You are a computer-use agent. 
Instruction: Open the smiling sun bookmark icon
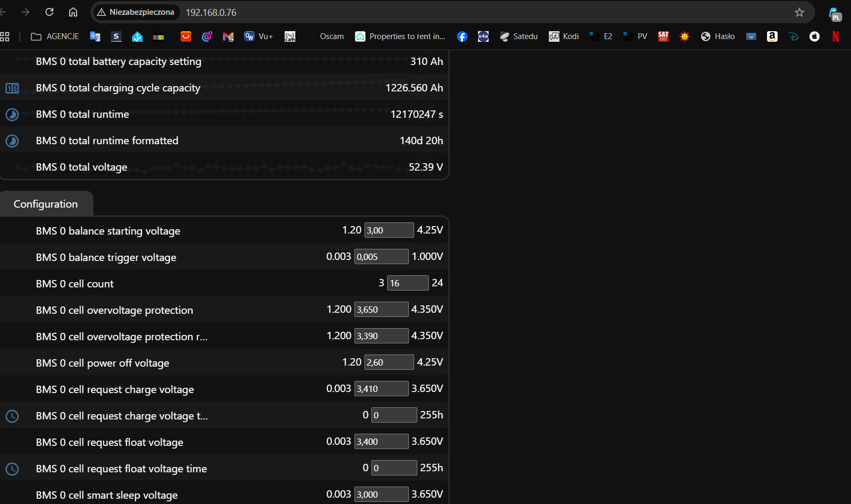pos(685,36)
